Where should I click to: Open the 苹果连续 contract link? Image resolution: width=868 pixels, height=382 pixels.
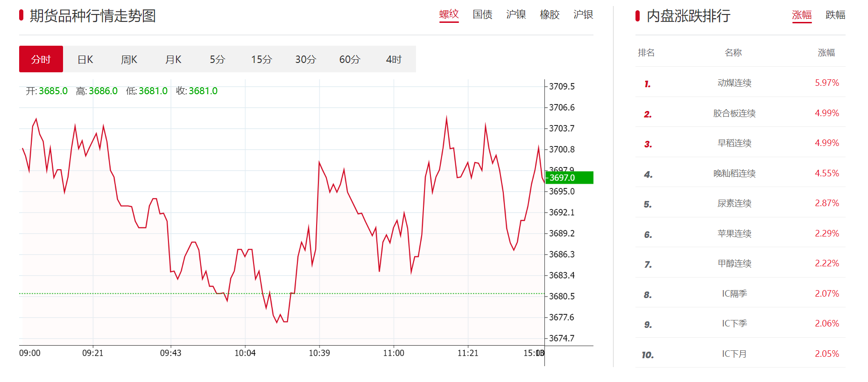click(x=734, y=234)
